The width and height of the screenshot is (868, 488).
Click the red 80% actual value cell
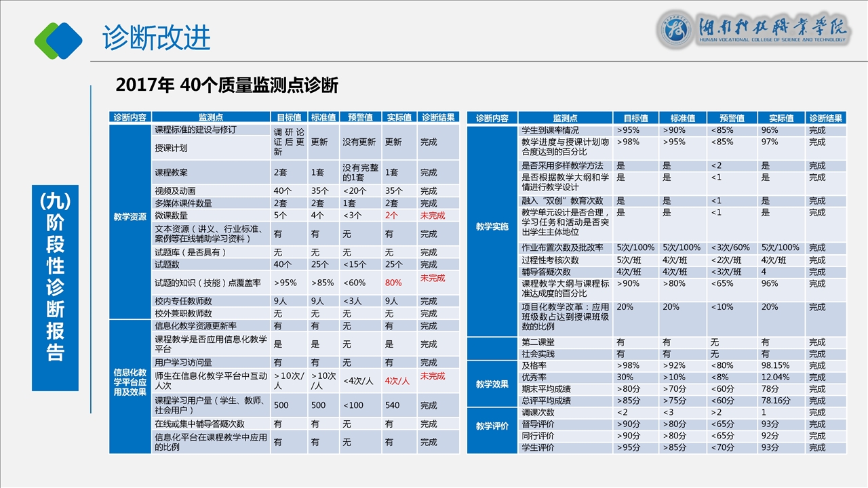(393, 283)
